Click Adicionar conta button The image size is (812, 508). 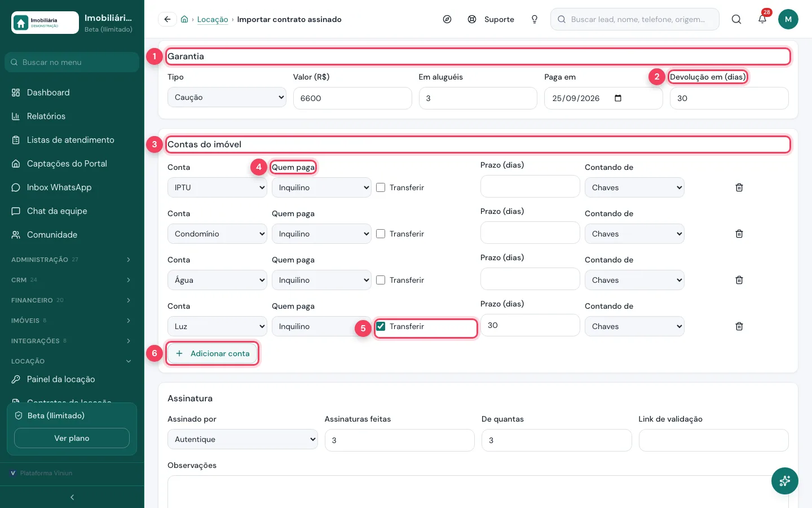click(x=213, y=353)
